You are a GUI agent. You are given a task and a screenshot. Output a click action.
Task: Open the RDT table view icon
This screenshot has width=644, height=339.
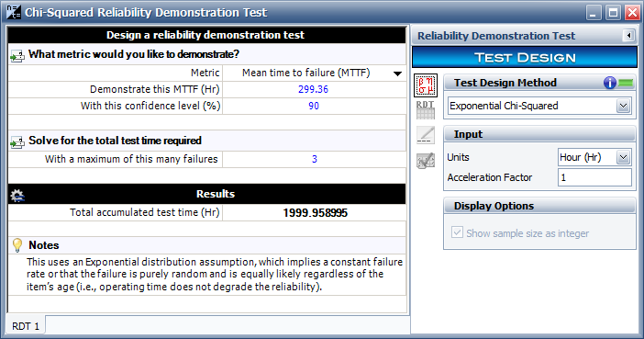click(x=426, y=110)
